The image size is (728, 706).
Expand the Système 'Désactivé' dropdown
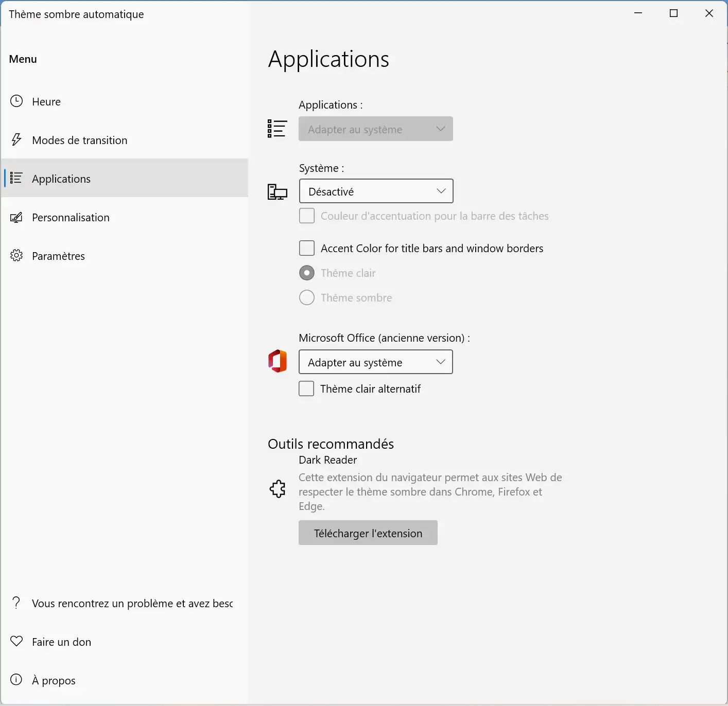tap(376, 191)
